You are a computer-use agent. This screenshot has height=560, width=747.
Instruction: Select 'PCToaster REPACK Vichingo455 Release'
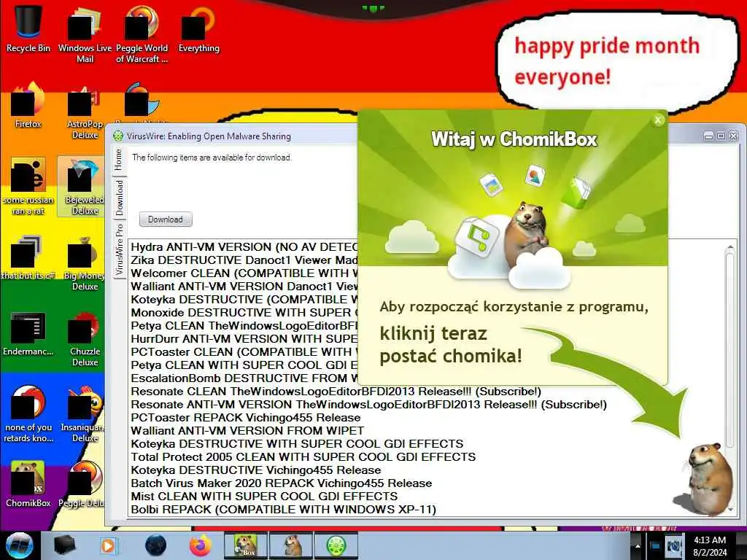(x=245, y=418)
